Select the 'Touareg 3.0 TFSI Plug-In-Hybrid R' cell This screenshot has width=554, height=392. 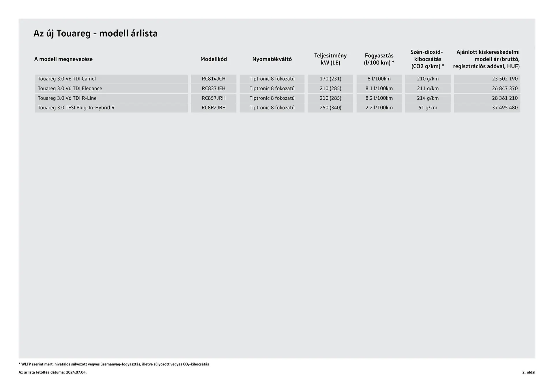(76, 108)
